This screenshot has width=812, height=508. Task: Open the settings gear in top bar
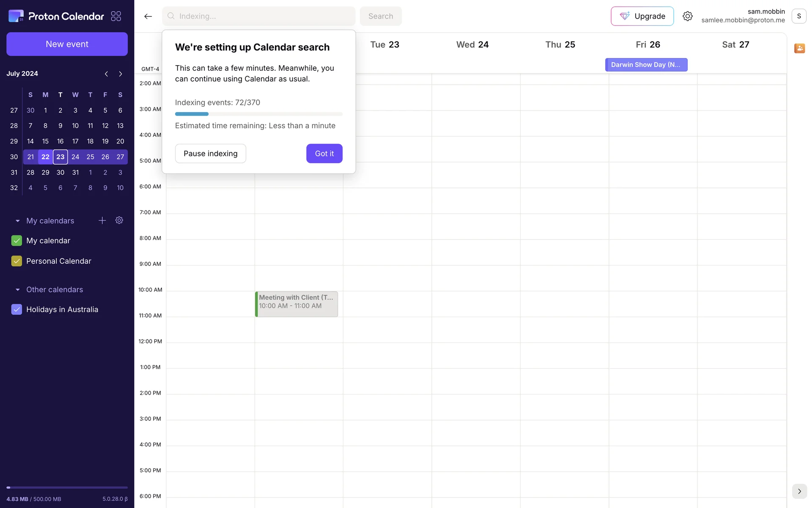tap(687, 16)
